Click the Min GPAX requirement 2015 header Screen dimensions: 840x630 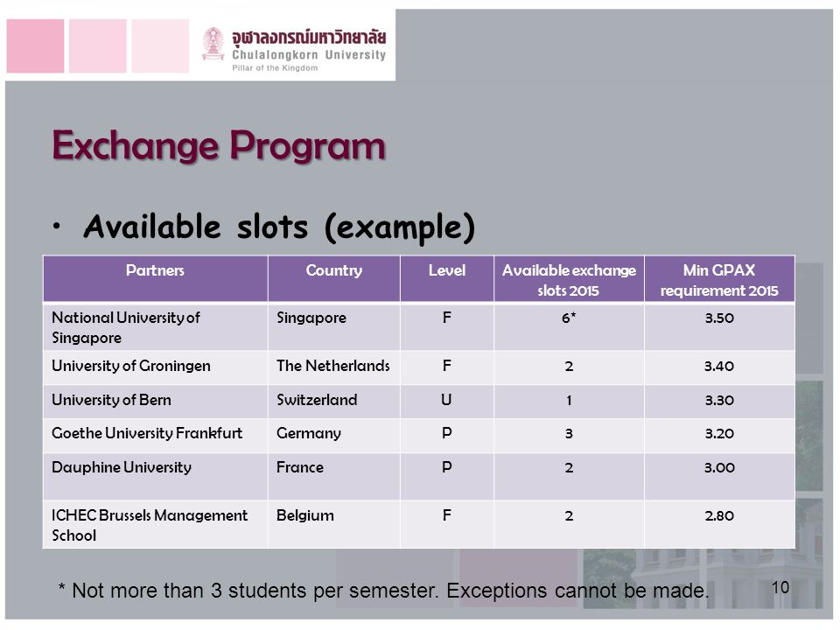pyautogui.click(x=719, y=279)
